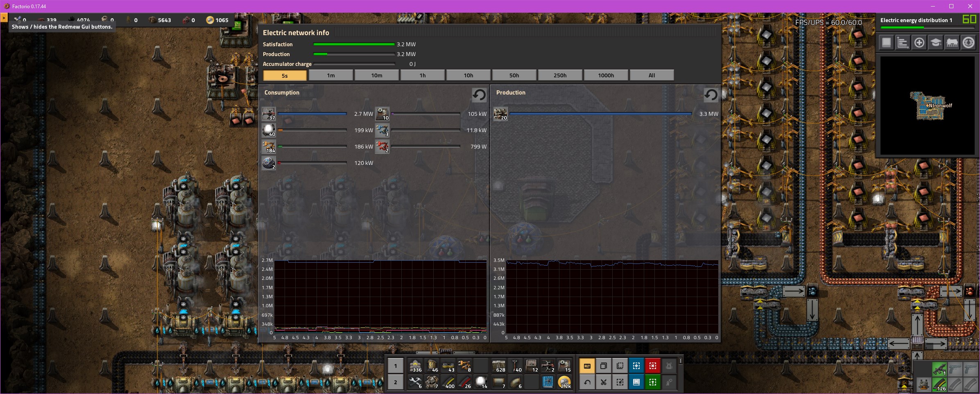Image resolution: width=980 pixels, height=394 pixels.
Task: Open the bonuses plus button
Action: pyautogui.click(x=919, y=43)
